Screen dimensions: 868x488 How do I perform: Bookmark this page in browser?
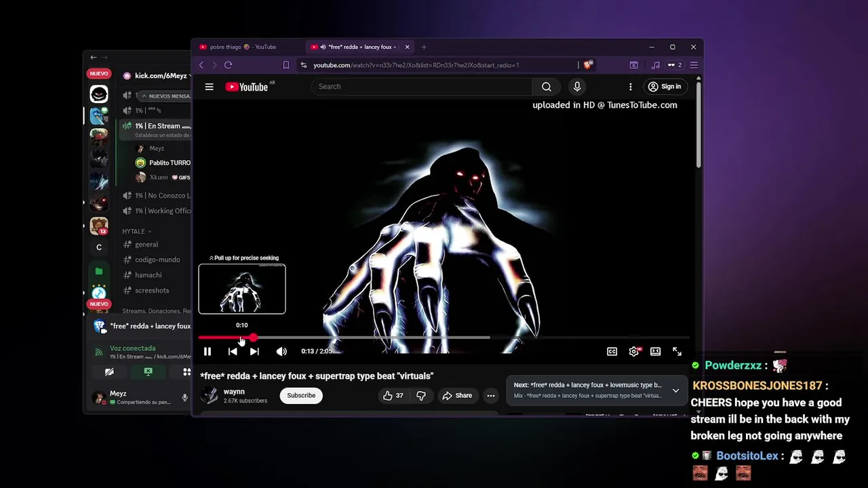pyautogui.click(x=285, y=65)
